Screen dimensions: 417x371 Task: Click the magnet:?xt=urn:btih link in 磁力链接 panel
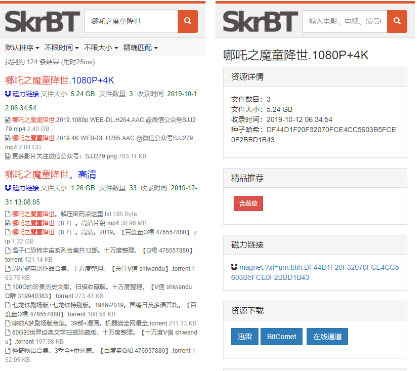315,272
